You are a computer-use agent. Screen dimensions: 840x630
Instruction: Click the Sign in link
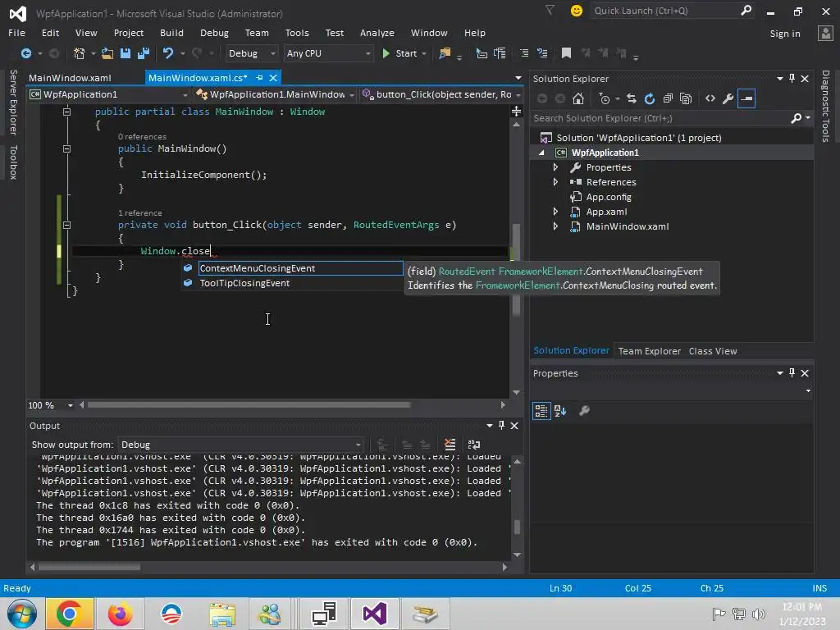785,33
